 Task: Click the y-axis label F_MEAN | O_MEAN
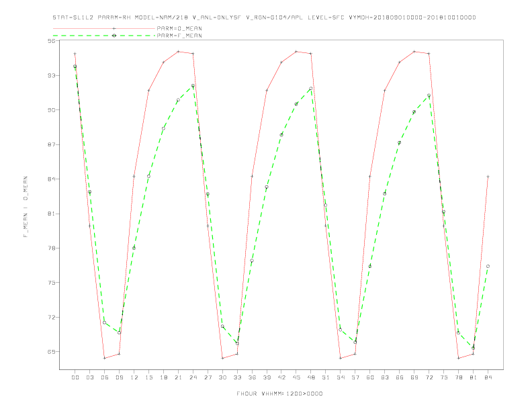click(26, 207)
